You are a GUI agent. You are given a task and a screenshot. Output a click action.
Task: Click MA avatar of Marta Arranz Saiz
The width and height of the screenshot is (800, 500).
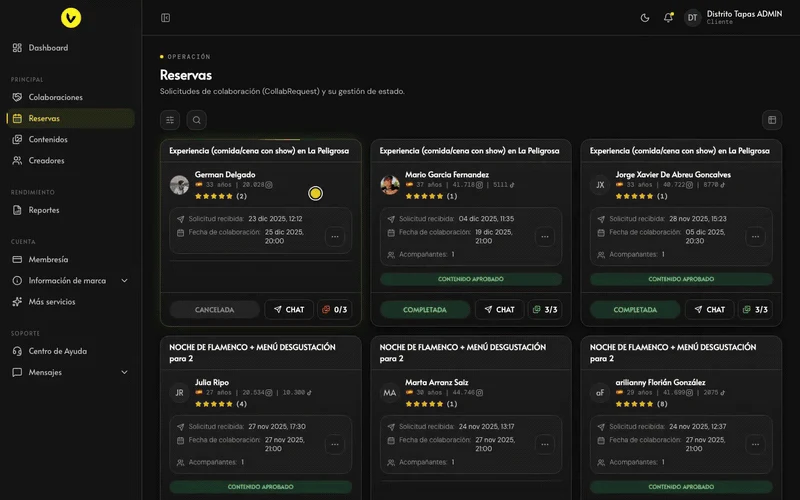pos(390,392)
